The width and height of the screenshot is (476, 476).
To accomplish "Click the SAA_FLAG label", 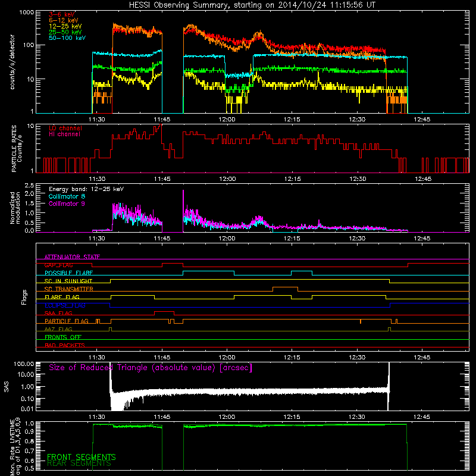I will (58, 313).
